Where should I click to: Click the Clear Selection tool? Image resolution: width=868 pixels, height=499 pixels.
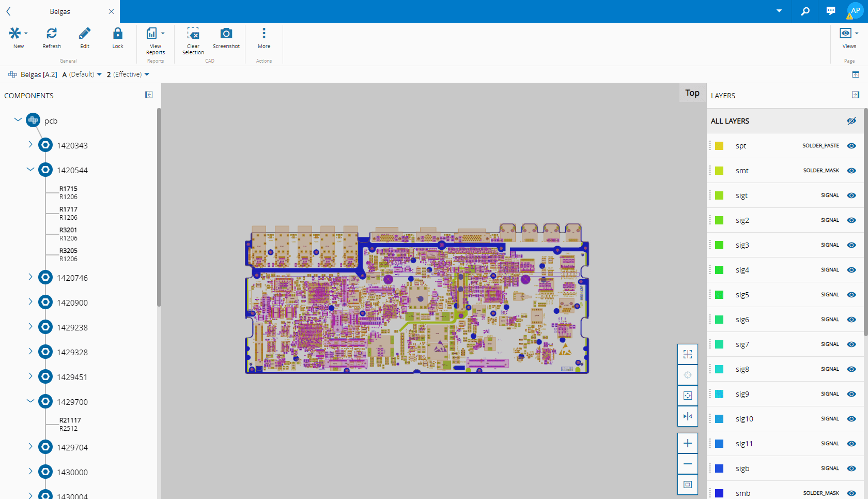pyautogui.click(x=193, y=34)
